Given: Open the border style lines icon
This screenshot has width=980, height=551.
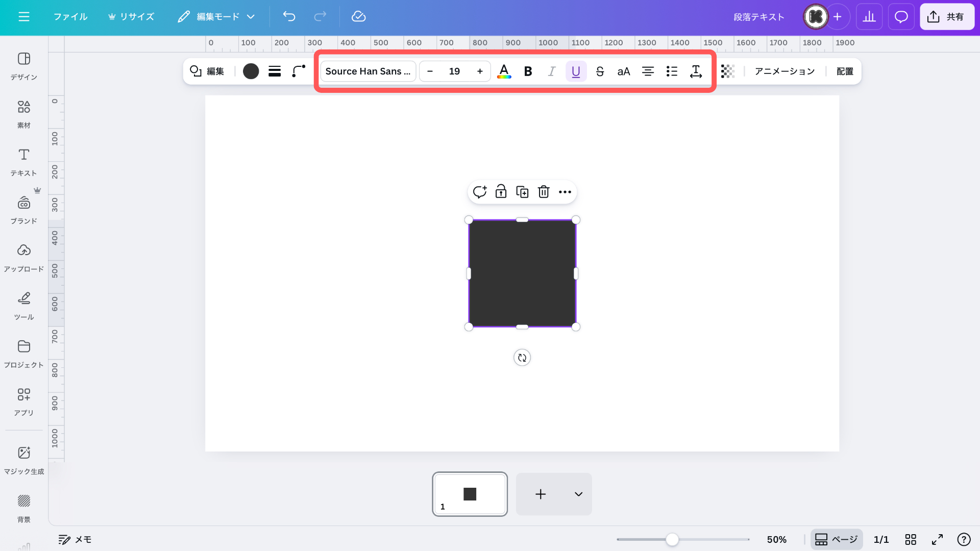Looking at the screenshot, I should (x=275, y=71).
